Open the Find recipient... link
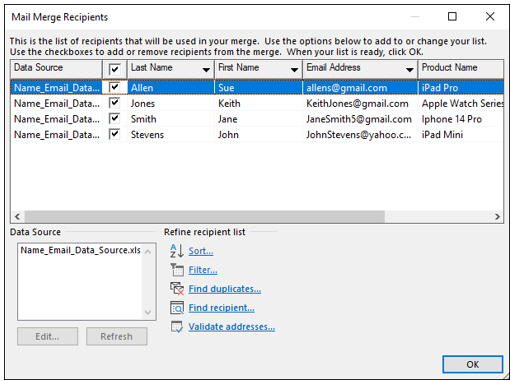The image size is (511, 381). coord(221,308)
